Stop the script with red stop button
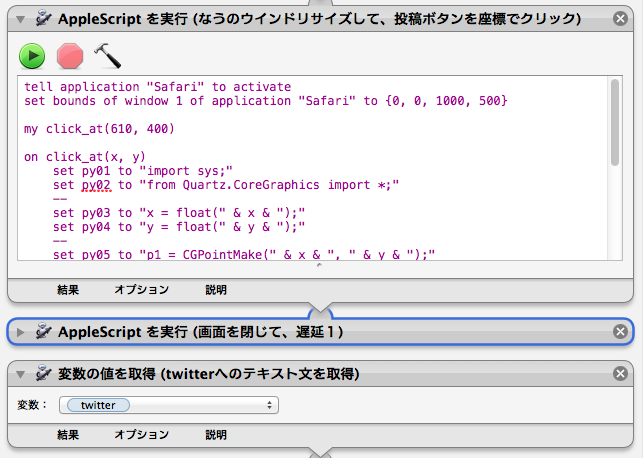The height and width of the screenshot is (458, 643). 70,56
